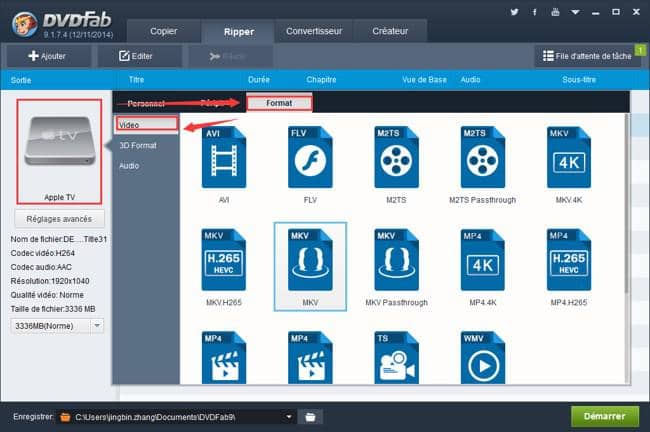Choose the MKV.4K format icon
The height and width of the screenshot is (432, 650).
tap(569, 157)
